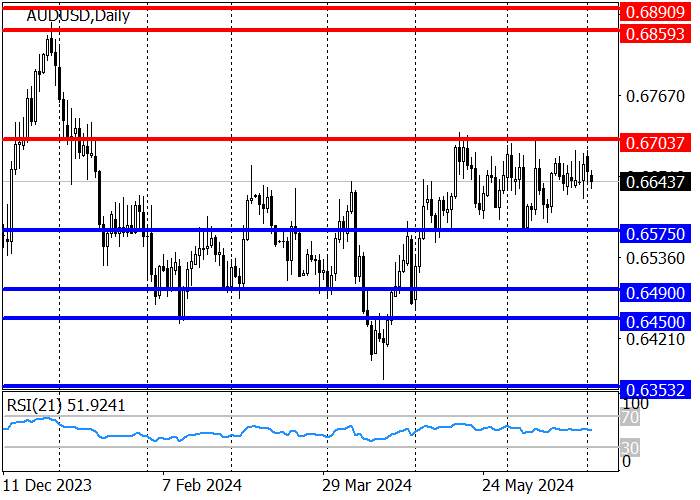Viewport: 700px width, 500px height.
Task: Click the RSI(21) 51.9241 indicator label
Action: click(x=66, y=405)
